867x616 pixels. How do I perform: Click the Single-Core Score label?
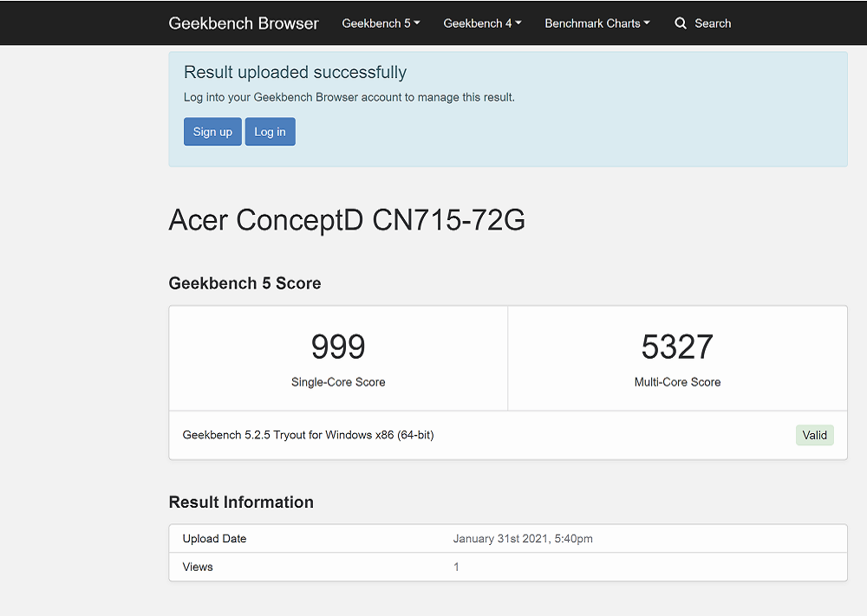338,382
